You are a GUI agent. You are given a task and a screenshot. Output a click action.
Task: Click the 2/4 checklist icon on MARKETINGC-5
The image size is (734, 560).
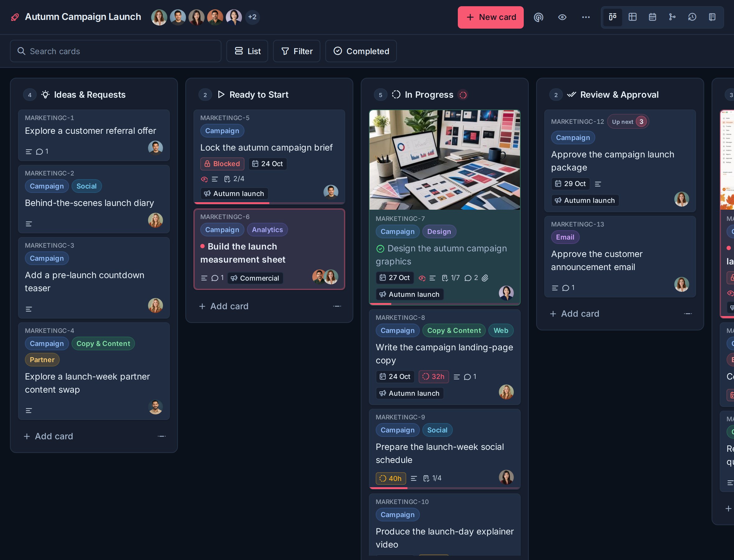[227, 179]
